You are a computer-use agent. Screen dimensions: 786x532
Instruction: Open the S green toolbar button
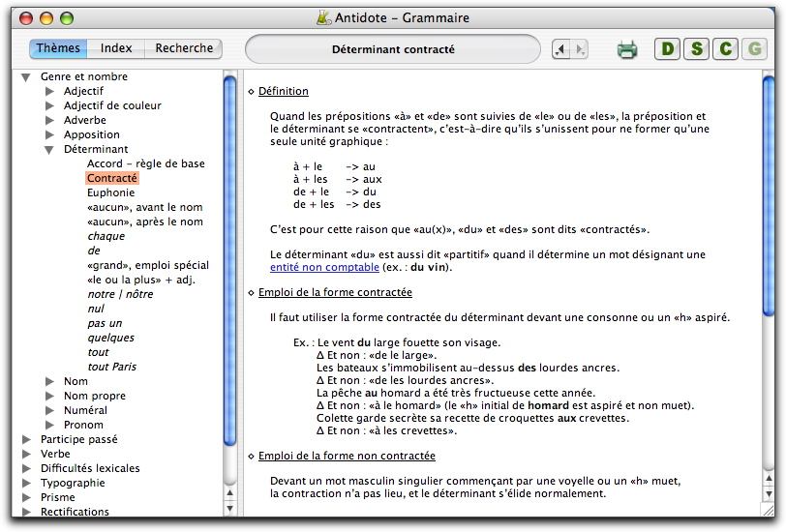point(697,49)
